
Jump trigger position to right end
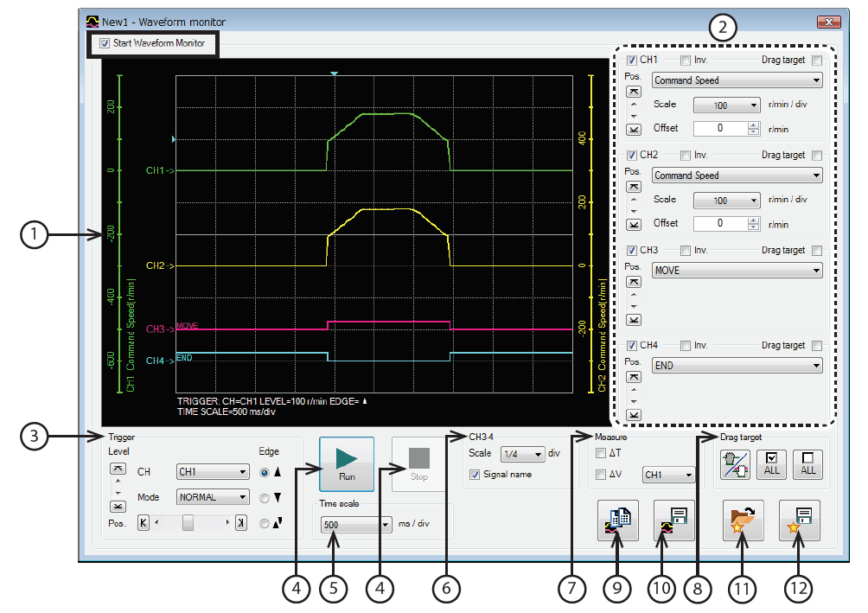click(x=241, y=523)
